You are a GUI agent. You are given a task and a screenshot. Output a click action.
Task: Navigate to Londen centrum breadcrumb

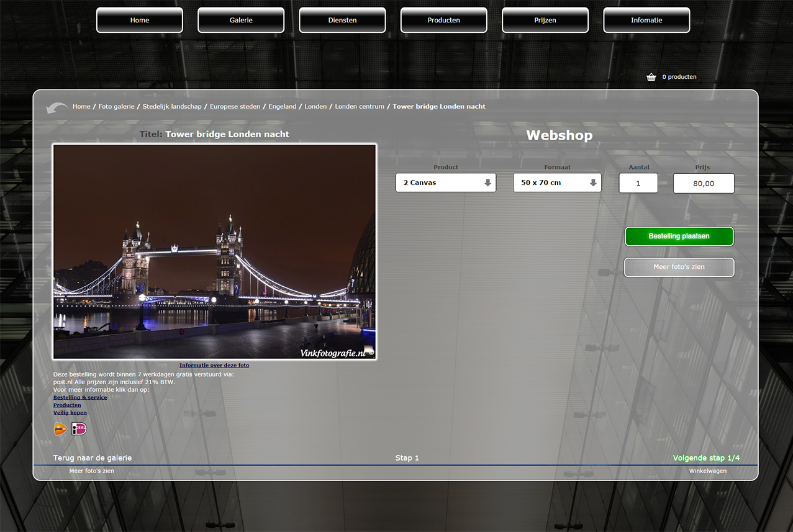pyautogui.click(x=360, y=107)
